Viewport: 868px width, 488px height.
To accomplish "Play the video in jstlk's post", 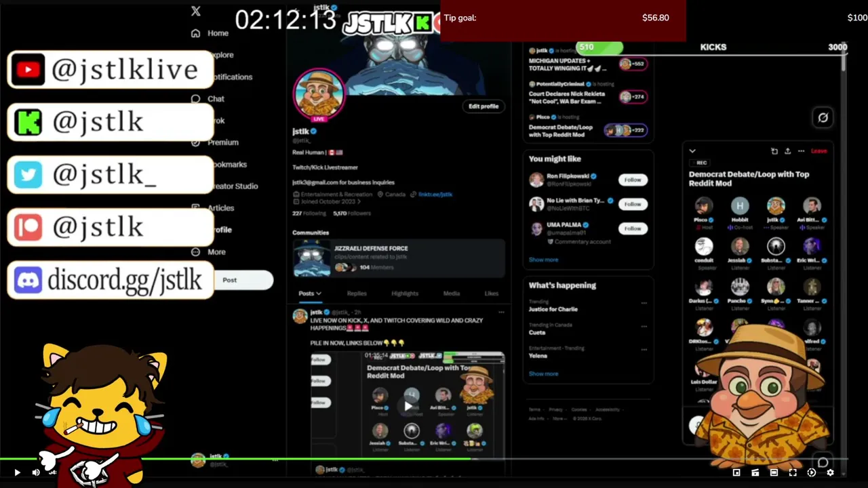I will coord(408,406).
